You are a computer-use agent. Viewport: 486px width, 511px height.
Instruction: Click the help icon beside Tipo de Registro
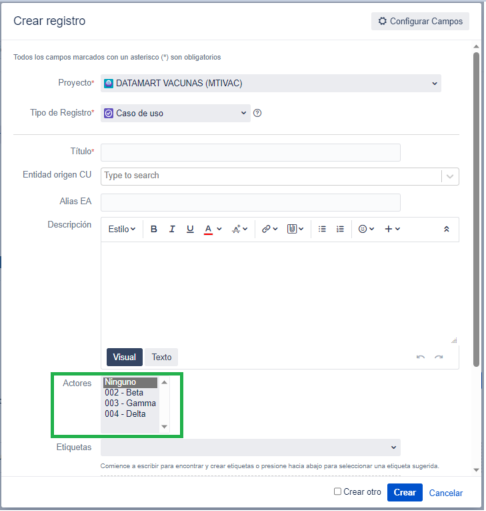pyautogui.click(x=257, y=113)
